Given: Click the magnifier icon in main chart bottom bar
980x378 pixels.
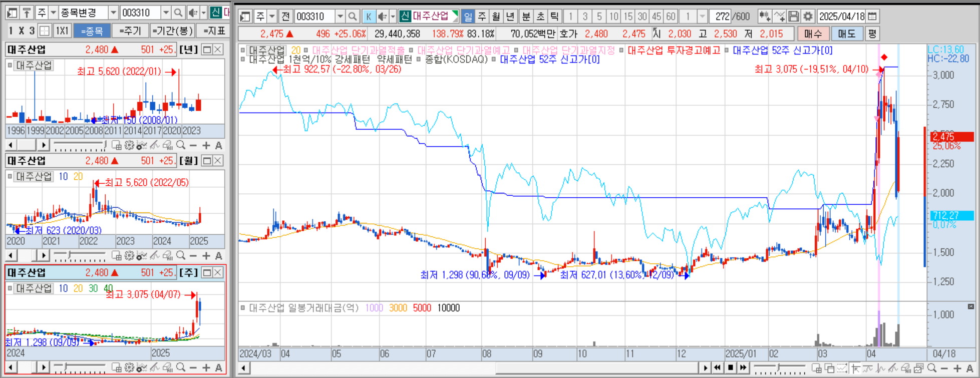Looking at the screenshot, I should pyautogui.click(x=931, y=368).
